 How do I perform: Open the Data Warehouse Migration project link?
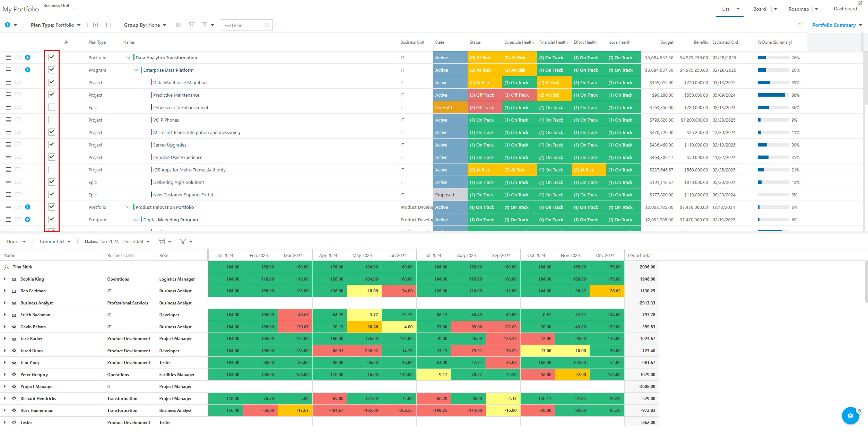[180, 82]
